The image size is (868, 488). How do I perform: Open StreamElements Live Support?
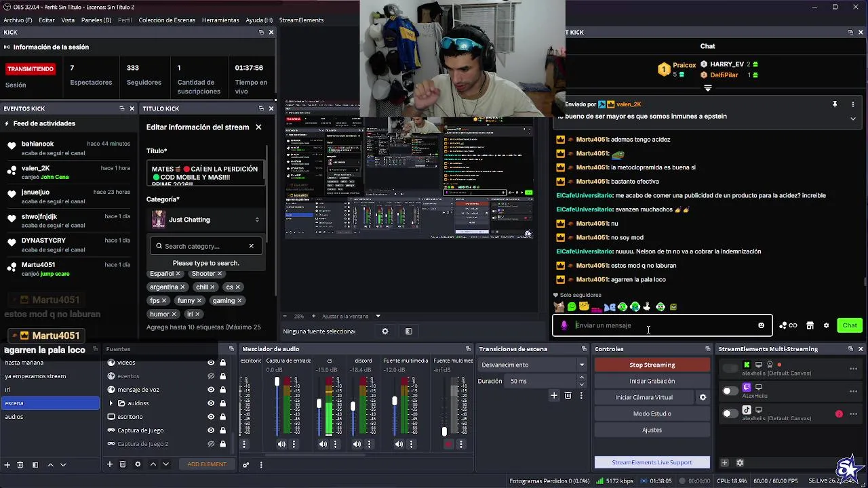[x=652, y=462]
